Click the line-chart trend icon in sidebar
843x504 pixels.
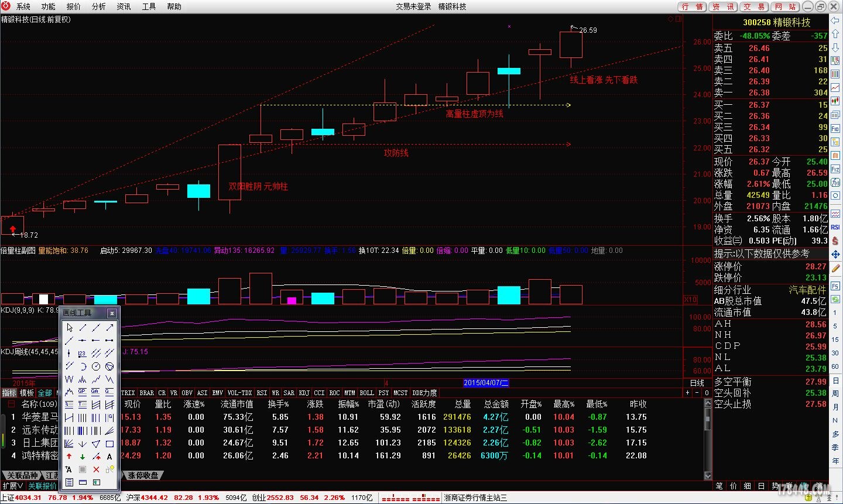point(835,88)
